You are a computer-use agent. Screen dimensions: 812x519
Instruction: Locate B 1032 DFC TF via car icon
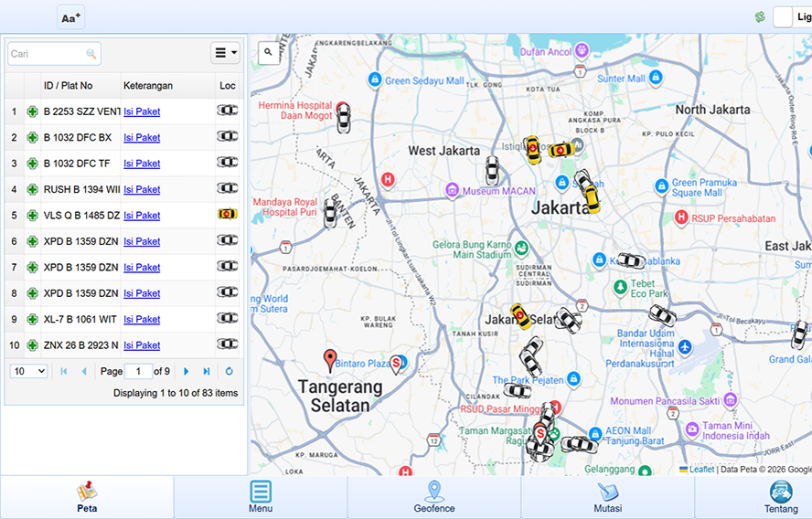[x=228, y=162]
